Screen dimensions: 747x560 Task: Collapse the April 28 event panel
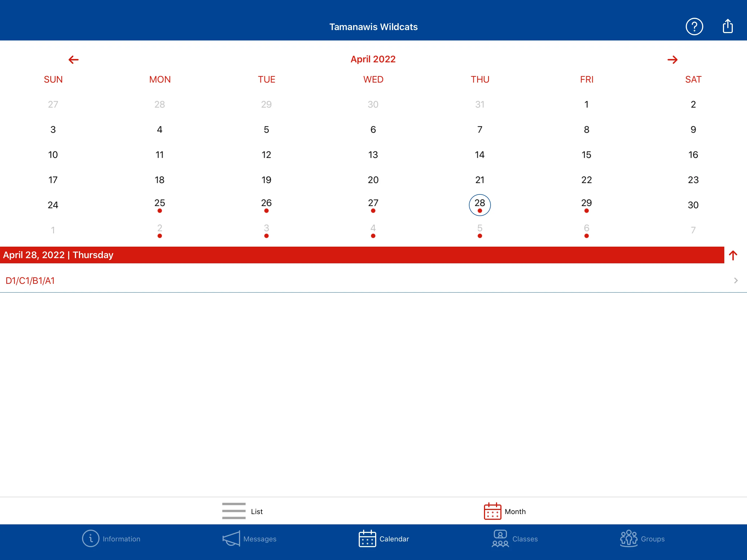[734, 255]
